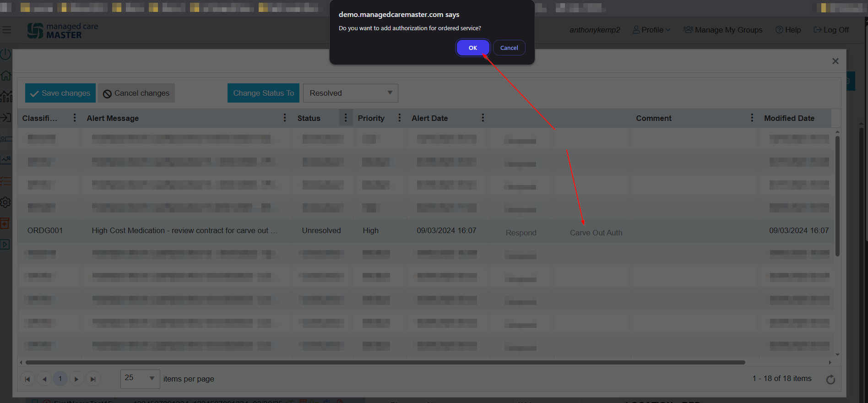Viewport: 868px width, 403px height.
Task: Click the play-box sidebar icon
Action: pos(5,244)
